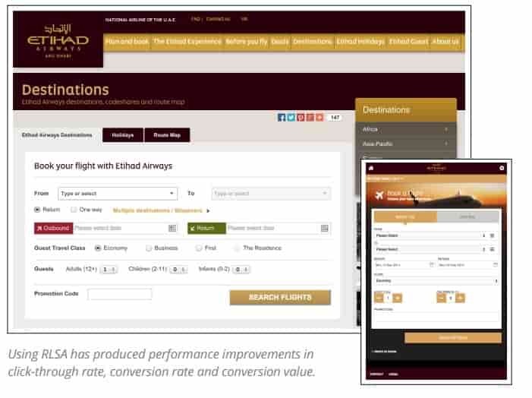Screen dimensions: 532x398
Task: Tap mobile search flights button
Action: pyautogui.click(x=453, y=338)
